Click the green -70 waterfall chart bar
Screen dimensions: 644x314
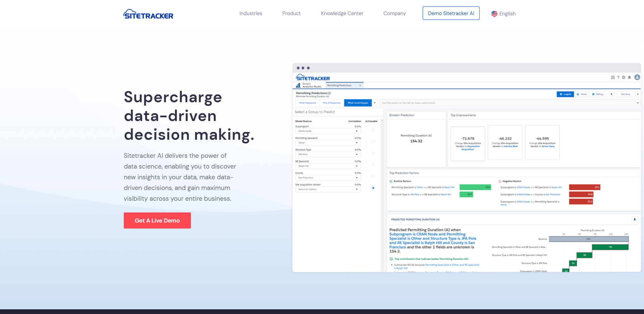point(610,247)
